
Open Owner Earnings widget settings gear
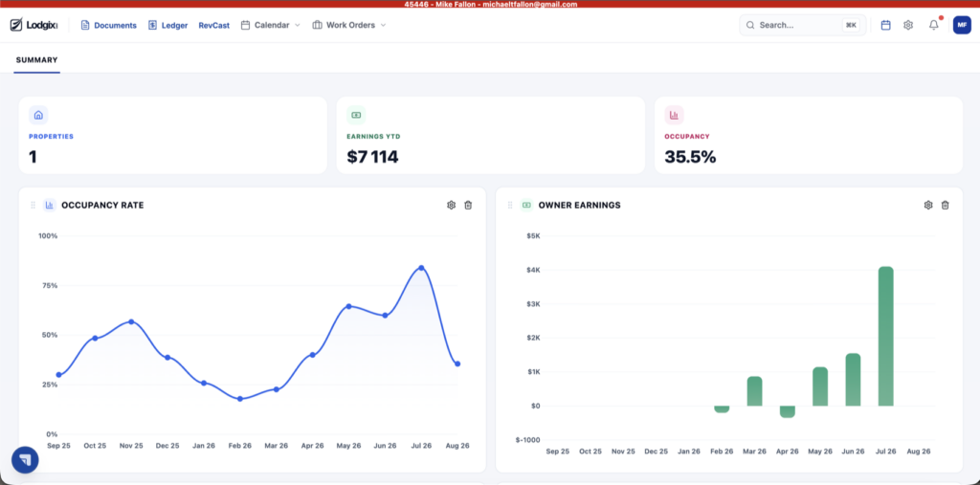(x=928, y=205)
